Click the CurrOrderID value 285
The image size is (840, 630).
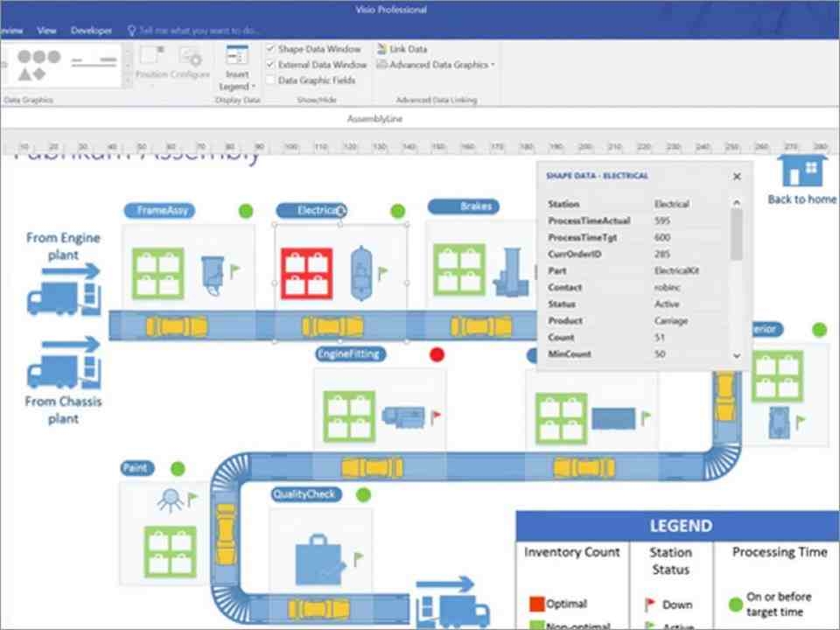662,254
